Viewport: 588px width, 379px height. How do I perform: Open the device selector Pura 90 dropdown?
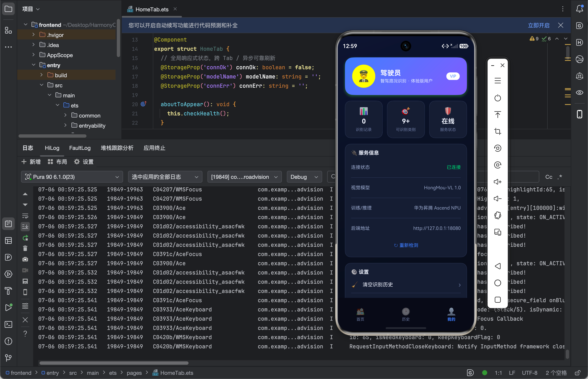point(72,177)
